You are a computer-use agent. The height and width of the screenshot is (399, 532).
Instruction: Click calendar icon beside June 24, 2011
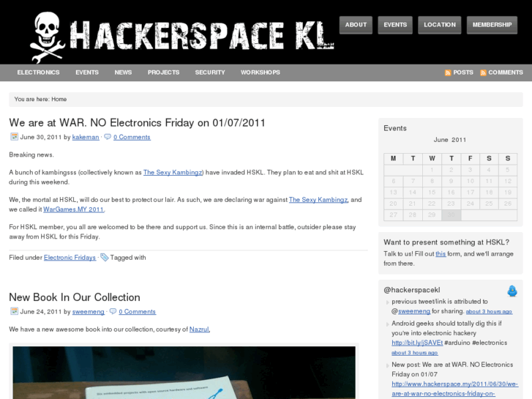coord(14,311)
